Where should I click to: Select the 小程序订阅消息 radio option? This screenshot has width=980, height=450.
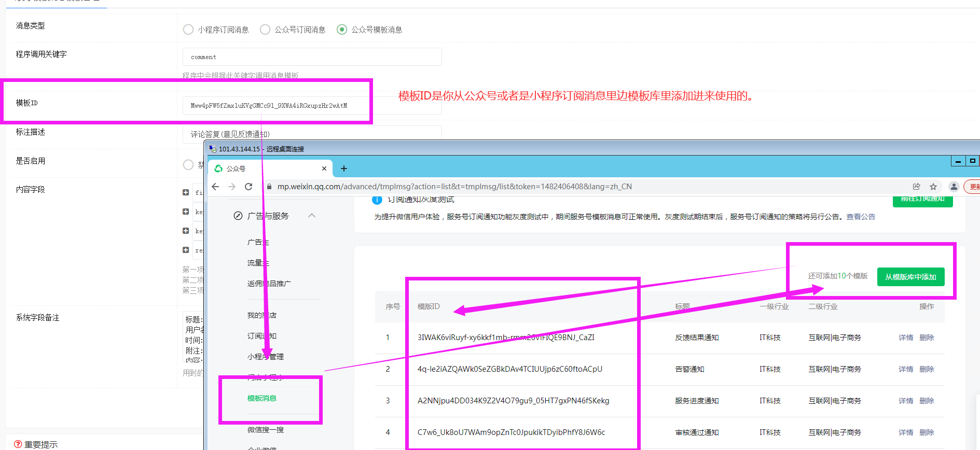(x=188, y=30)
